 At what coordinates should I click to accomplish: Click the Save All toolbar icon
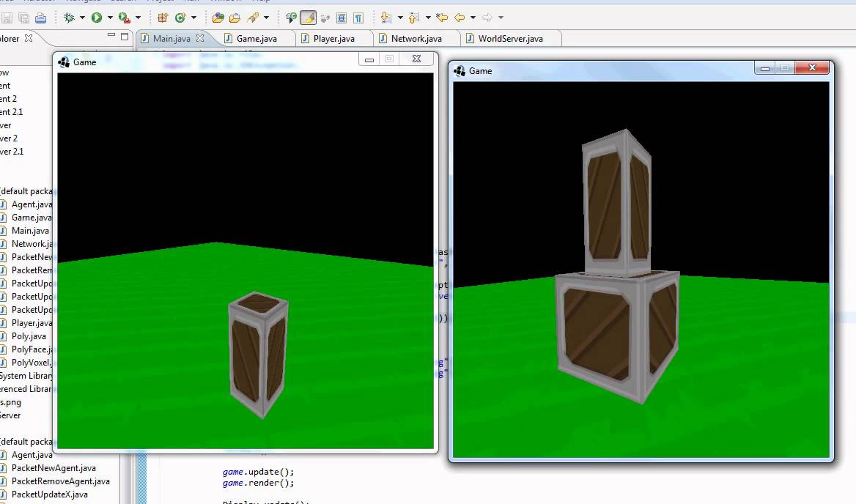(23, 18)
